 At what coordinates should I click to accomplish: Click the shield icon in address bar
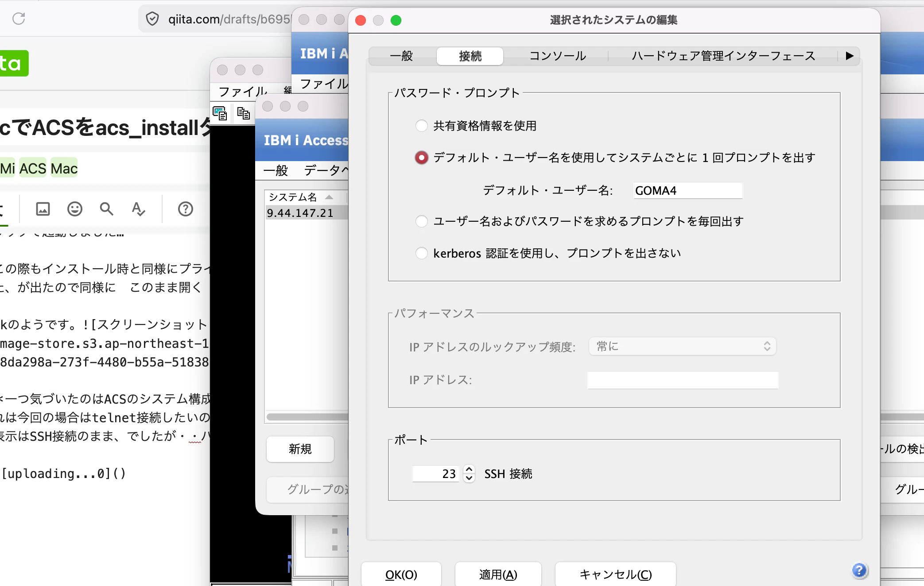[x=152, y=19]
